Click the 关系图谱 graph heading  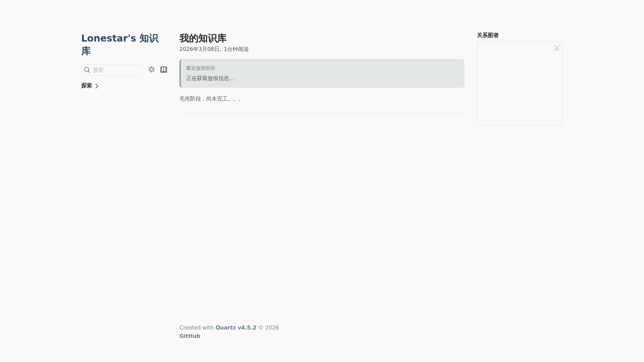488,35
